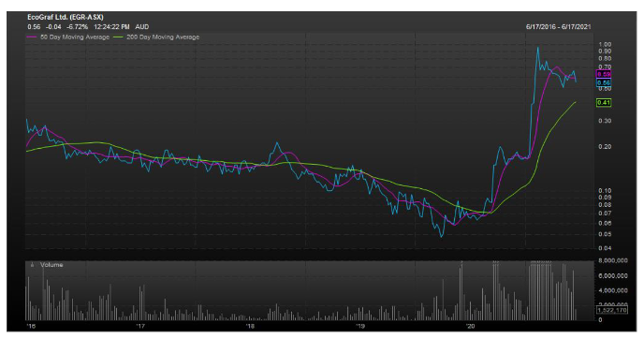
Task: Click the '20 year marker on time axis
Action: point(470,326)
